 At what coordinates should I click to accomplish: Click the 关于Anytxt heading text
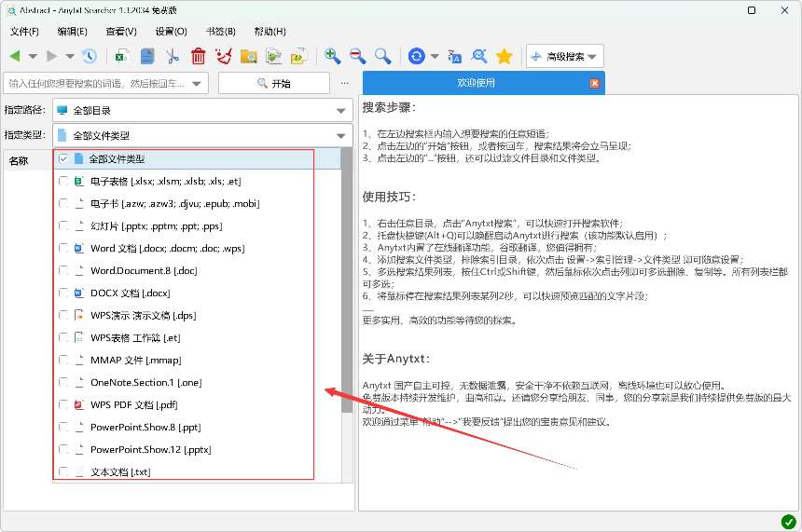pos(396,359)
